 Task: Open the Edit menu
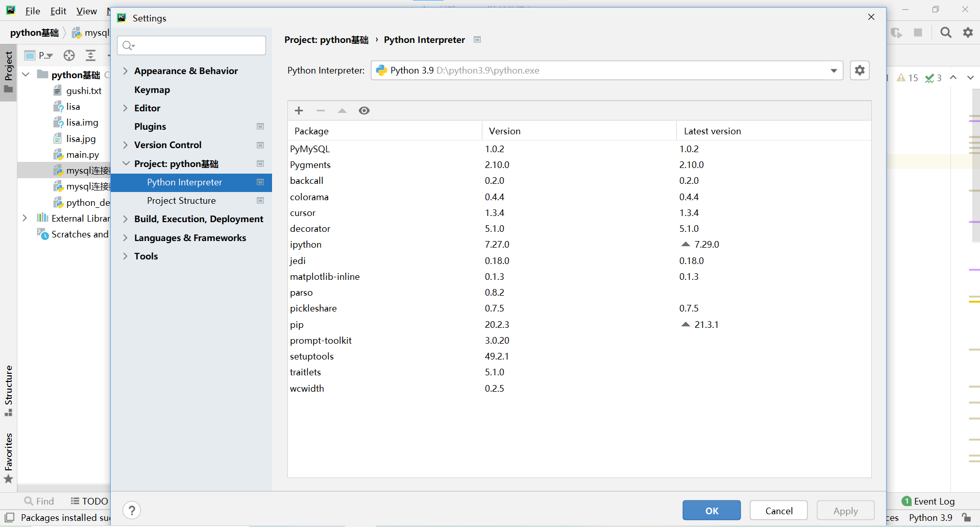(x=58, y=11)
